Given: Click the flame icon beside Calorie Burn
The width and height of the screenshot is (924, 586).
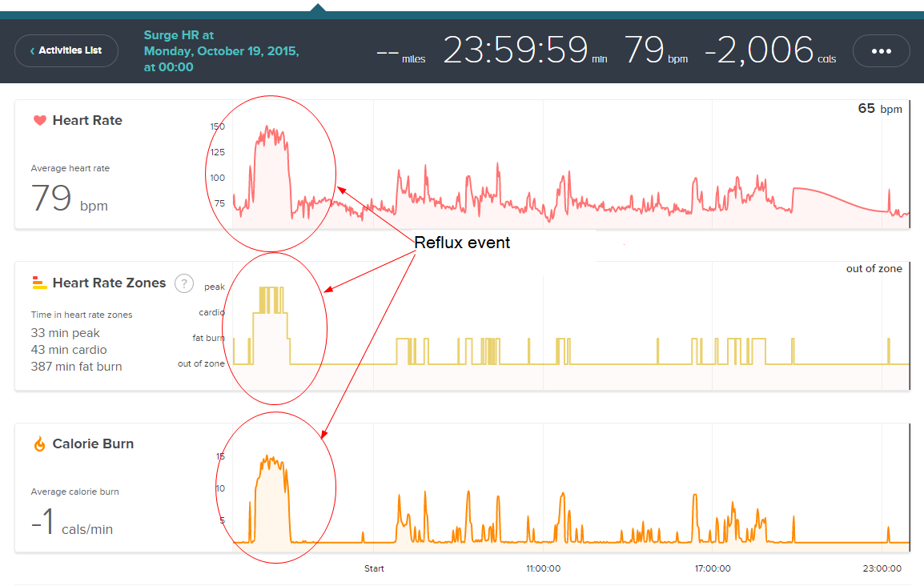Looking at the screenshot, I should pyautogui.click(x=39, y=444).
